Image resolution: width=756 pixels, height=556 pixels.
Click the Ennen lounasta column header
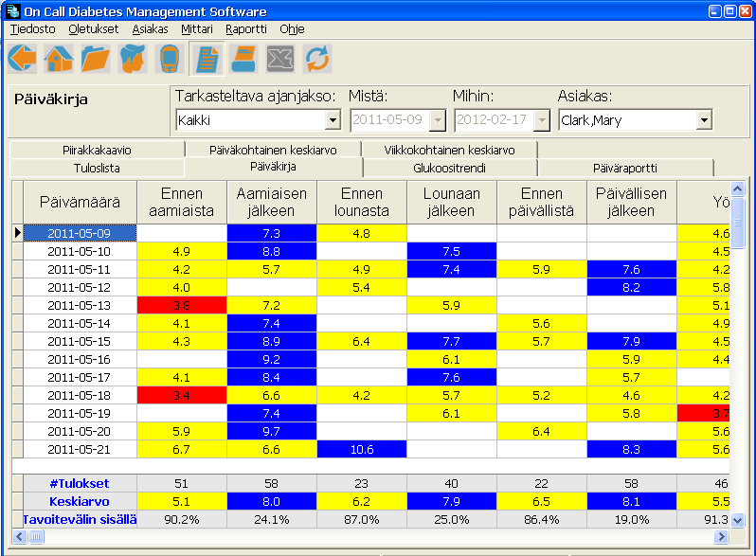362,202
